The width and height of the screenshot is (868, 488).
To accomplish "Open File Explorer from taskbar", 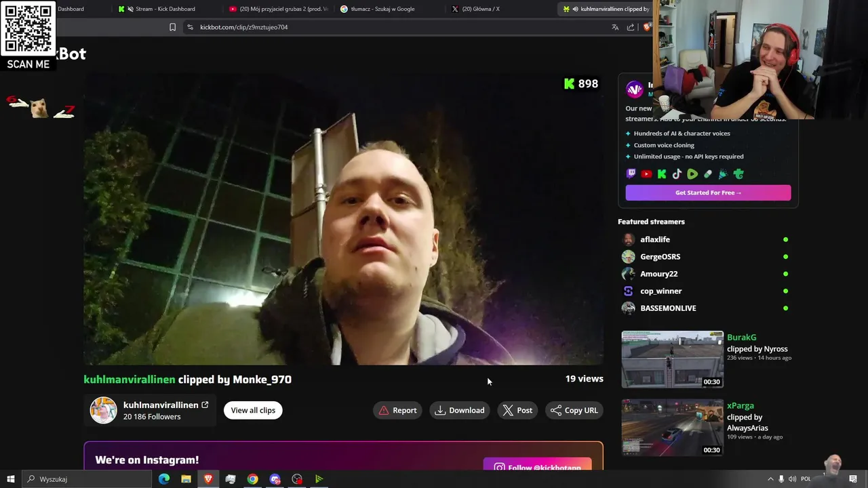I will pos(186,479).
